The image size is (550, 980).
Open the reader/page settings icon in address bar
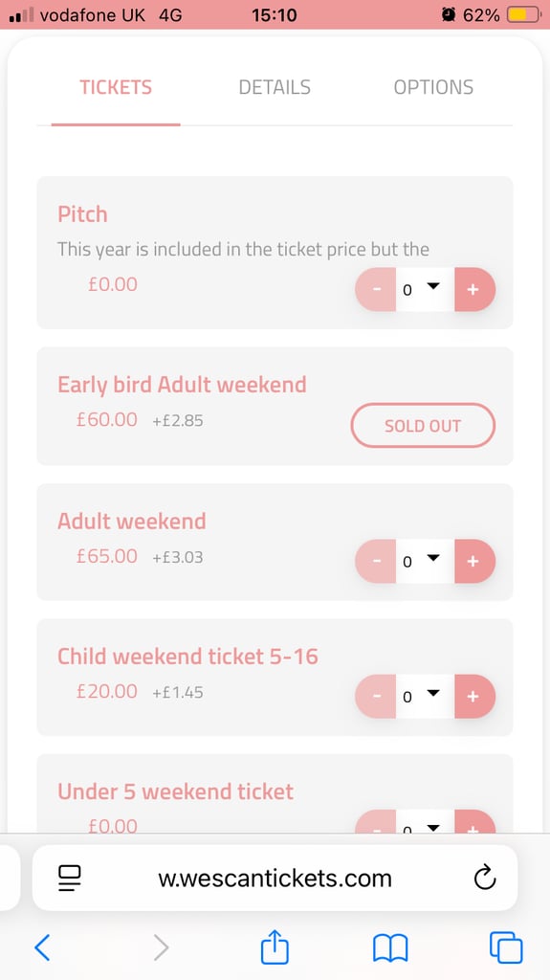(x=70, y=879)
